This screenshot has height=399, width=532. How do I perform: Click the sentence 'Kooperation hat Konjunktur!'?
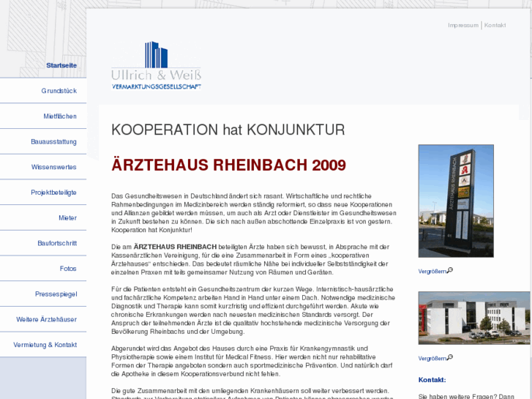[x=151, y=230]
